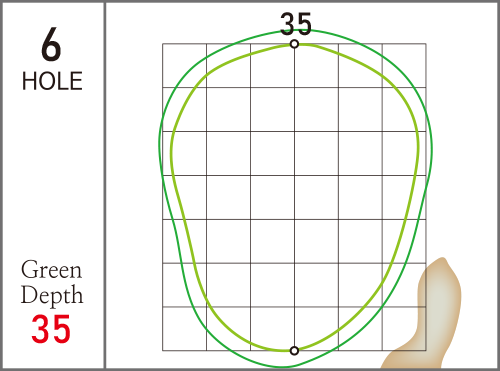The width and height of the screenshot is (500, 371).
Task: Click the digit 5 of the red 35
Action: [x=61, y=329]
